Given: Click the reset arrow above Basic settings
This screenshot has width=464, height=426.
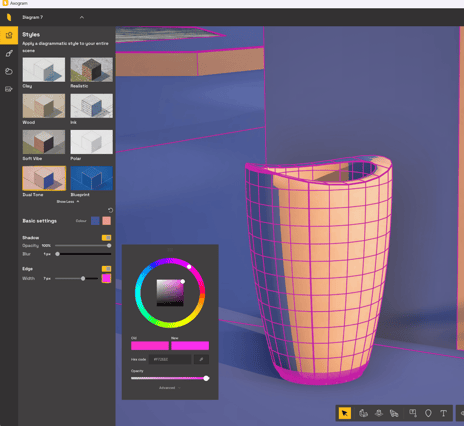Looking at the screenshot, I should point(110,210).
